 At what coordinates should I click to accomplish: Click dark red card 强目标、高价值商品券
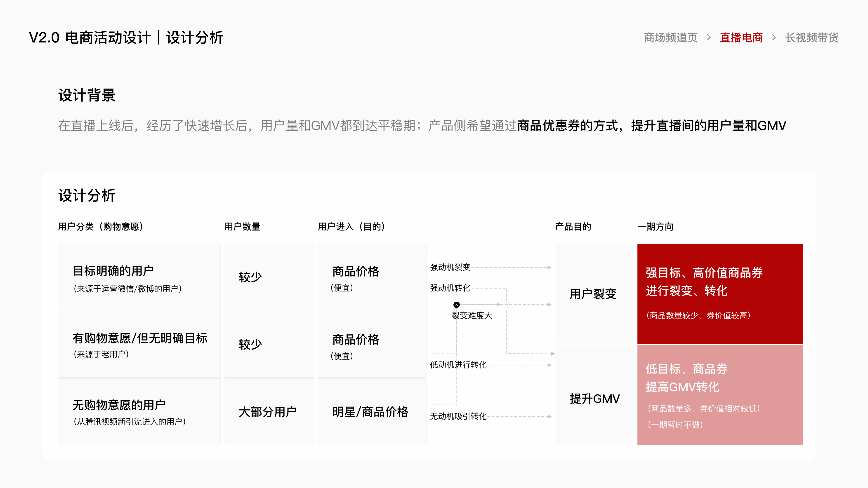click(720, 294)
